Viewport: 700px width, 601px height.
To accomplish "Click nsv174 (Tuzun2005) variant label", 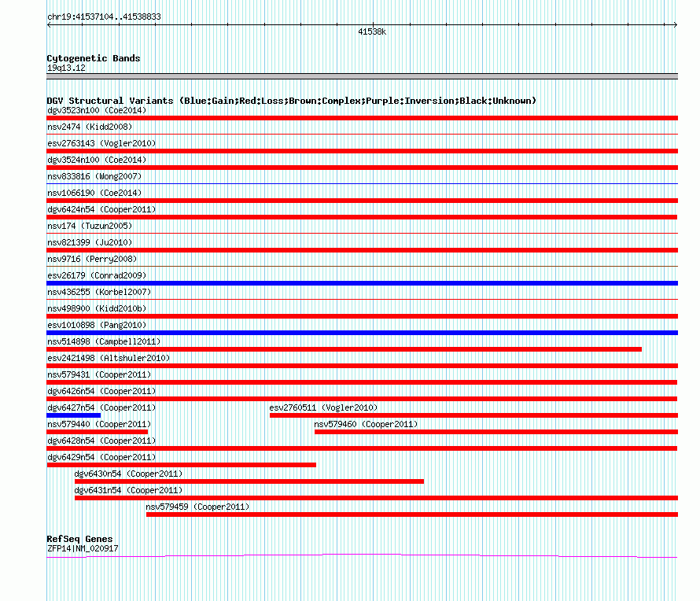I will tap(90, 226).
